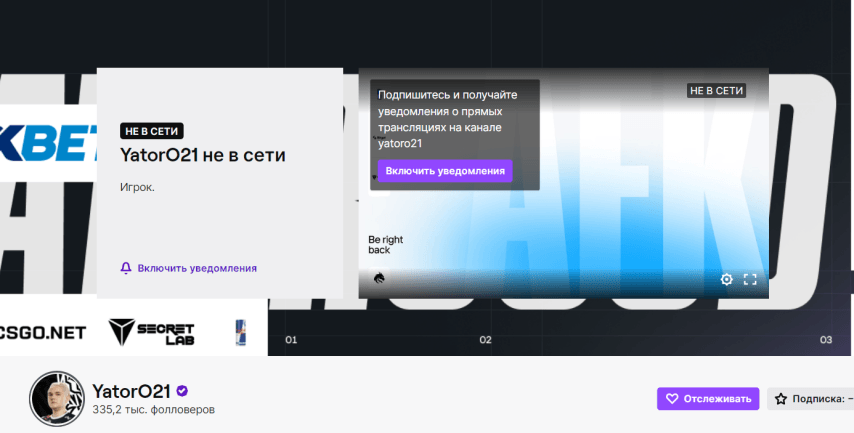The width and height of the screenshot is (854, 433).
Task: Open the YatorO21 channel avatar
Action: (56, 399)
